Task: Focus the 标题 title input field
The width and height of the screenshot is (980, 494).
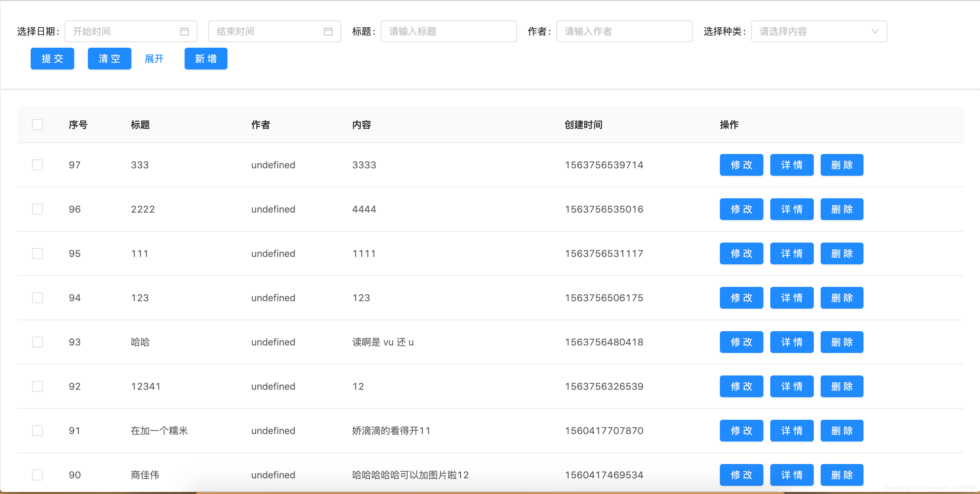Action: (x=448, y=31)
